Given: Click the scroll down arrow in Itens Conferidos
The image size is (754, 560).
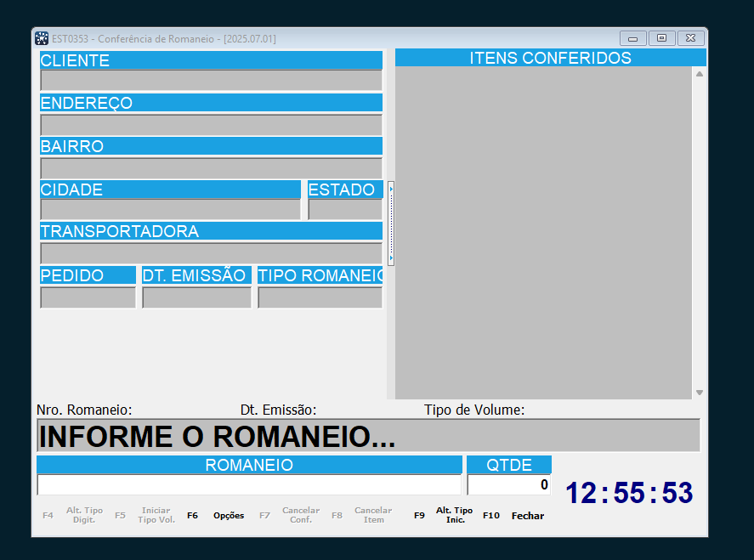Looking at the screenshot, I should pos(700,393).
